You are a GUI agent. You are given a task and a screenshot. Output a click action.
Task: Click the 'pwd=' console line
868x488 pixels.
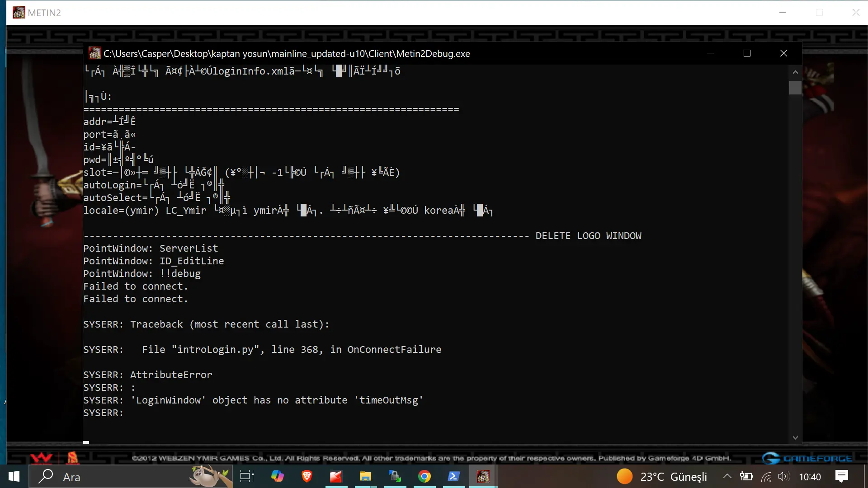pos(118,160)
